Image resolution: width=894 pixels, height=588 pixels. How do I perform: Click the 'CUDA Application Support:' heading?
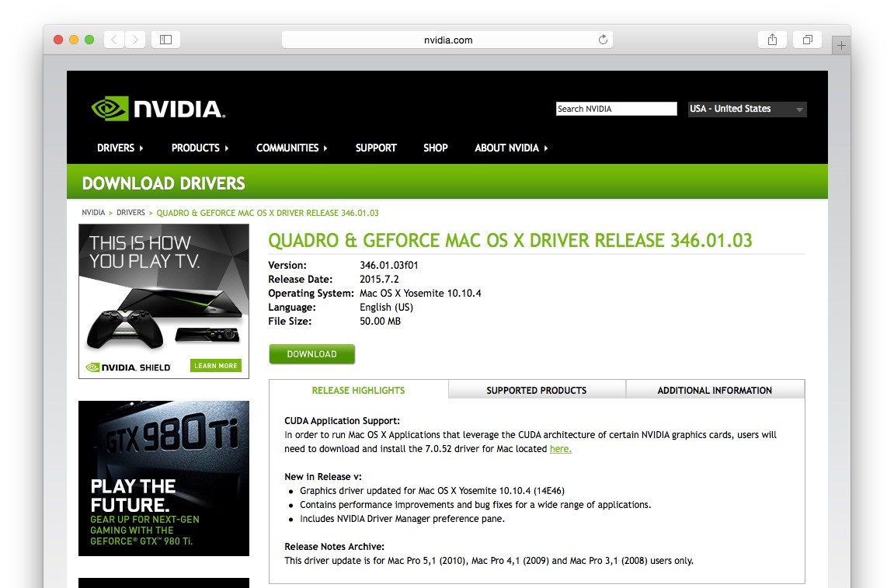(x=342, y=421)
